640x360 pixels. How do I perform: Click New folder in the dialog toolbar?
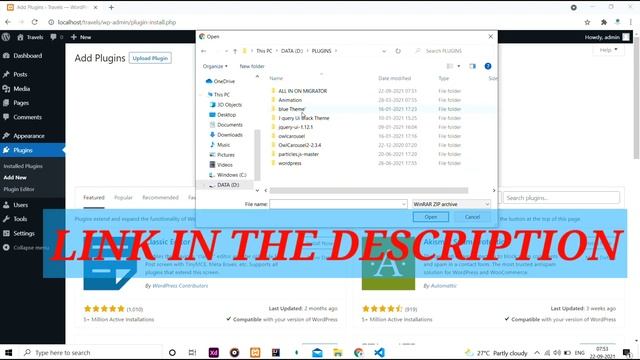point(252,66)
